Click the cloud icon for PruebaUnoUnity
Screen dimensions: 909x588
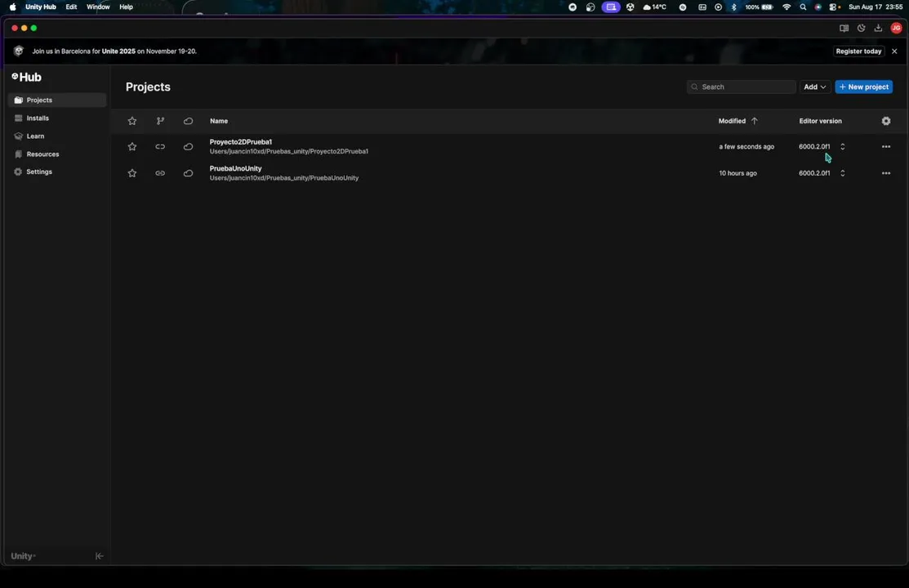point(189,173)
